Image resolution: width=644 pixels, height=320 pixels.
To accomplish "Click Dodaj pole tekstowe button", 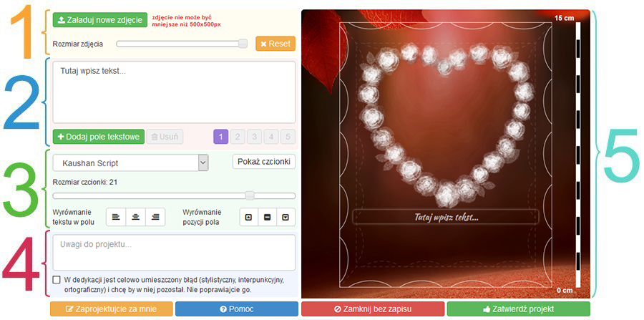I will click(x=98, y=137).
